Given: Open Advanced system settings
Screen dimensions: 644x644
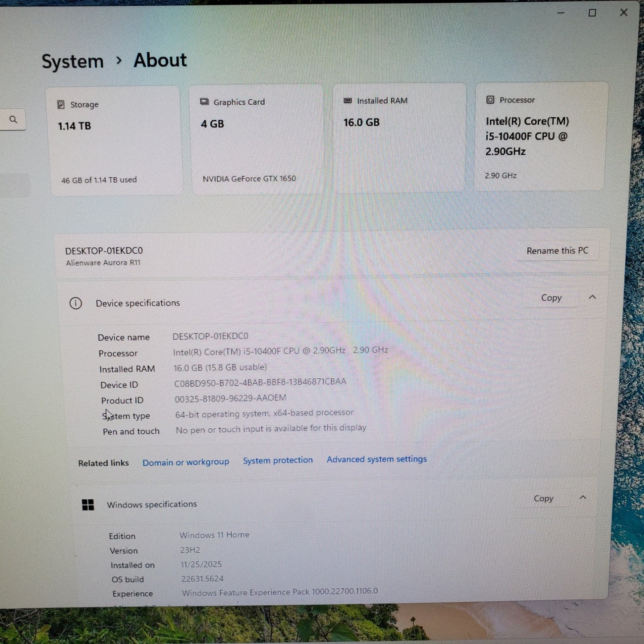Looking at the screenshot, I should (x=377, y=459).
